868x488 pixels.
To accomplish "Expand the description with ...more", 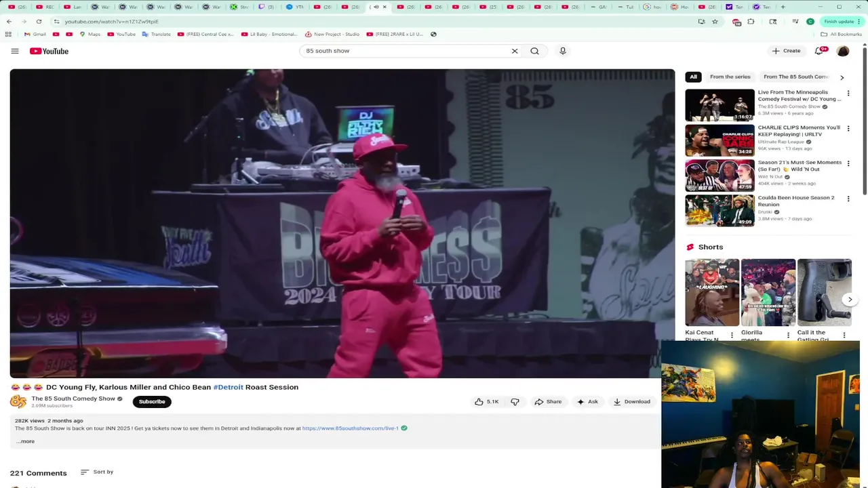I will pos(25,441).
